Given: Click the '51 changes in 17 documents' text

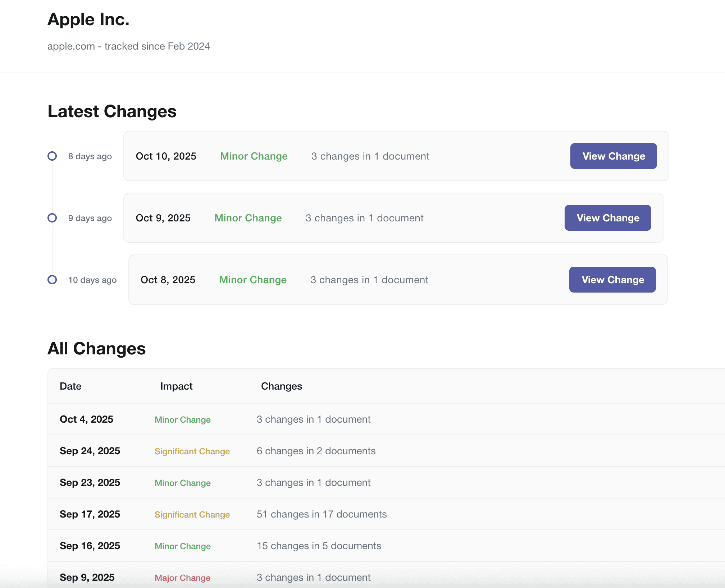Looking at the screenshot, I should (x=322, y=514).
